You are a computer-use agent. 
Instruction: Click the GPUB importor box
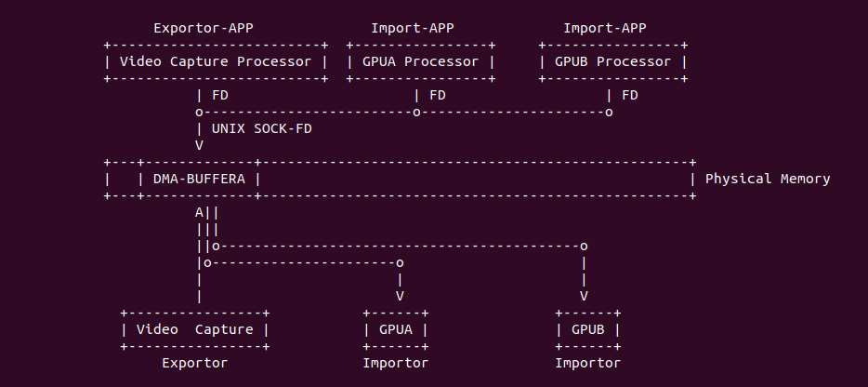coord(588,329)
